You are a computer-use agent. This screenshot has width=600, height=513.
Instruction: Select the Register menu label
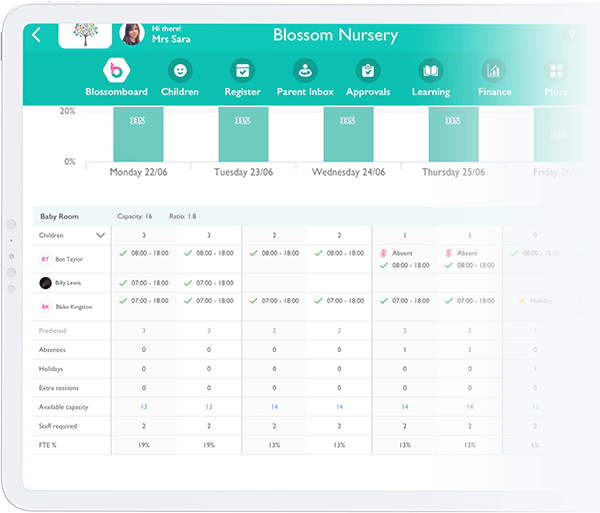point(243,92)
